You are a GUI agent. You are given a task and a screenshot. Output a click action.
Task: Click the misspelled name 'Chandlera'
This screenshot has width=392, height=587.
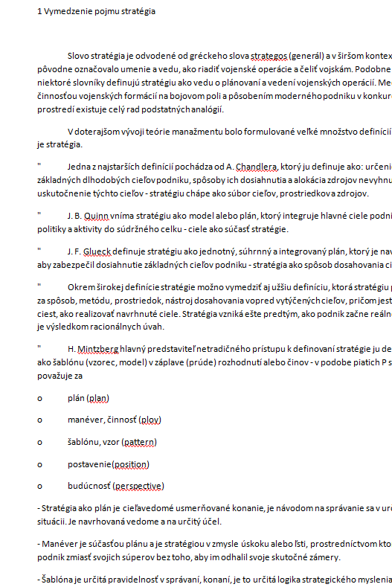257,167
